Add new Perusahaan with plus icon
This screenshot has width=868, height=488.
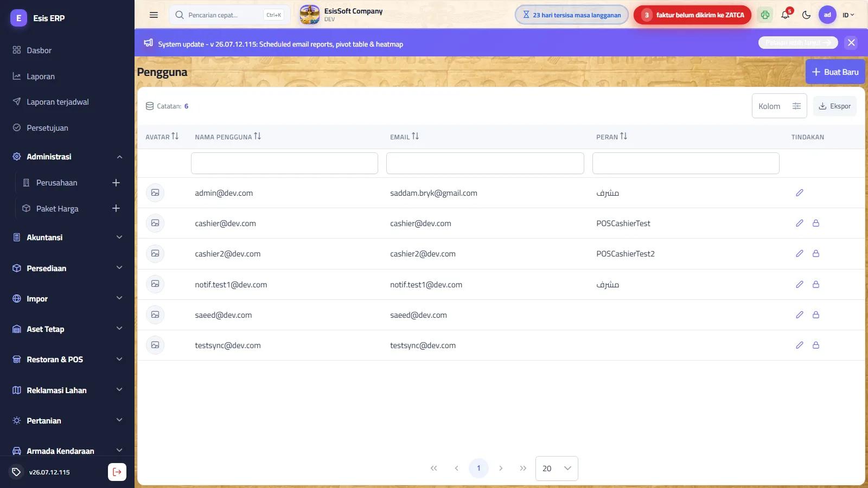[x=116, y=183]
